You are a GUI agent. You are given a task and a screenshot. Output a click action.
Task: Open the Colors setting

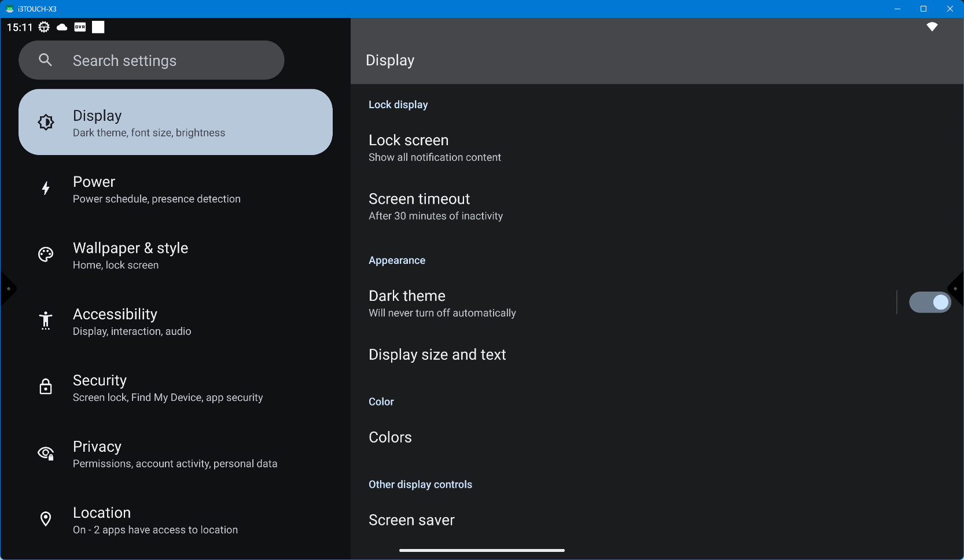pos(390,437)
